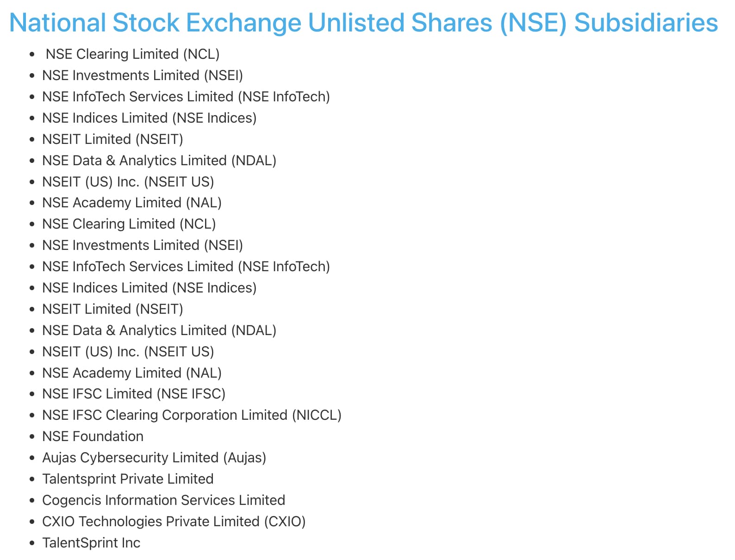Select CXIO Technologies Private Limited (CXIO)

(174, 522)
